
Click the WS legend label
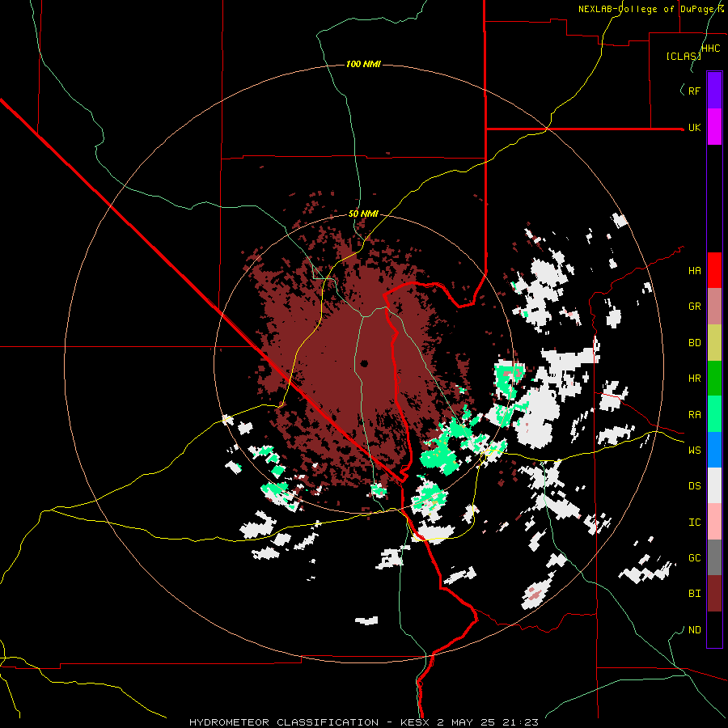coord(694,451)
